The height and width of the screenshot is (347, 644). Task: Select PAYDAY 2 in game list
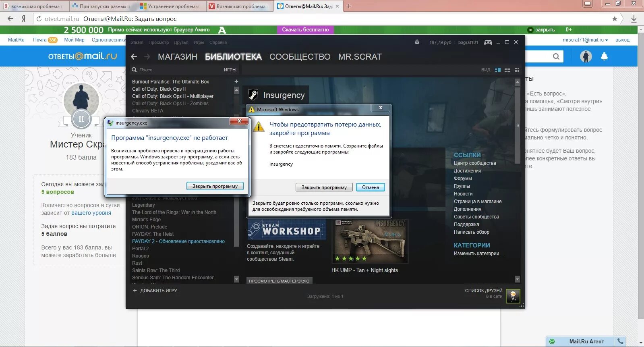click(x=178, y=241)
